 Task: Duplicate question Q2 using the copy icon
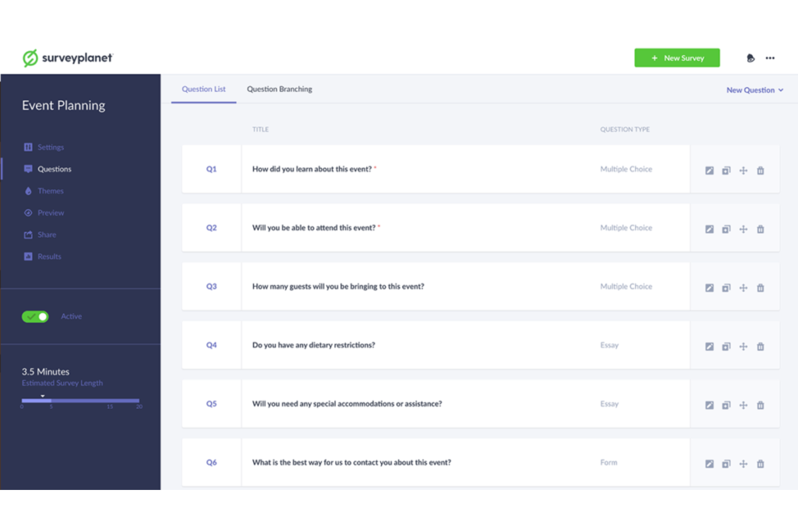tap(726, 229)
